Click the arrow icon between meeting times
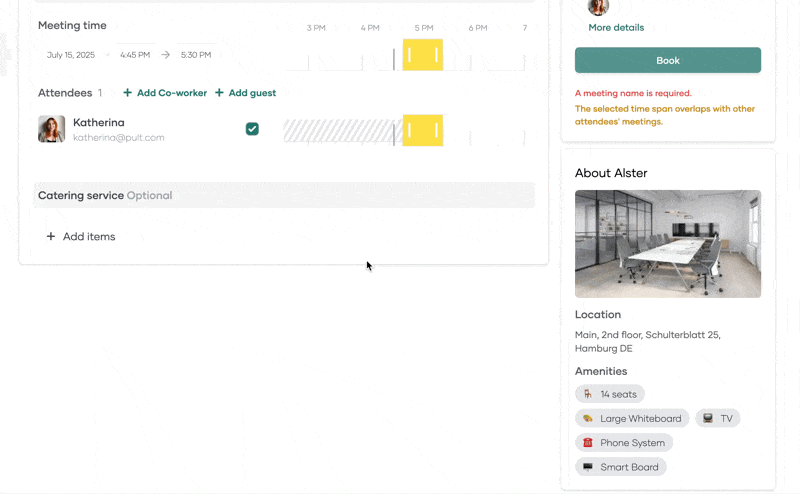Screen dimensions: 800x494 click(x=165, y=55)
